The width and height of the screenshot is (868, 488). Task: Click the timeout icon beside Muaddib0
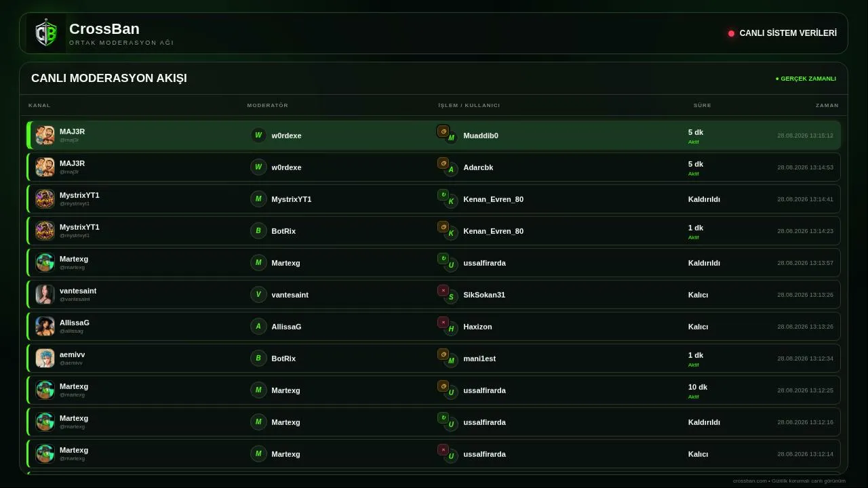click(443, 131)
